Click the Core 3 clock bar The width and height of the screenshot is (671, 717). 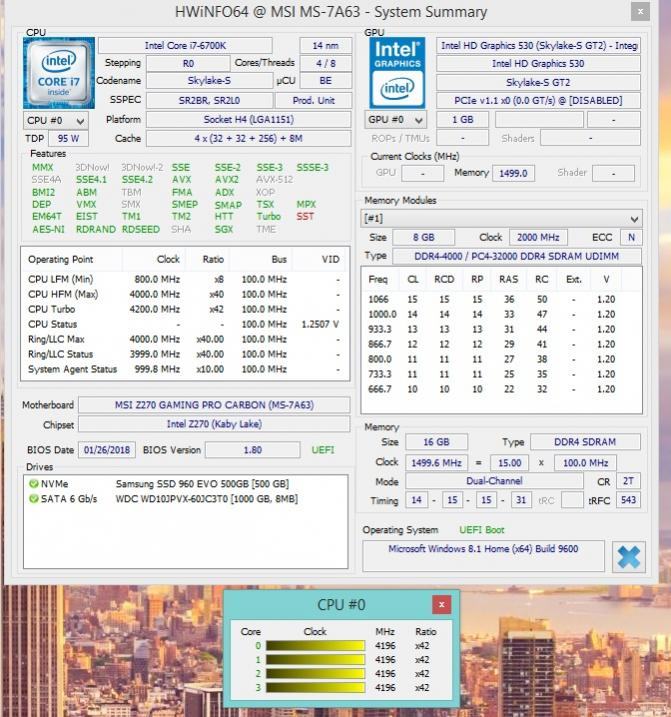(315, 687)
